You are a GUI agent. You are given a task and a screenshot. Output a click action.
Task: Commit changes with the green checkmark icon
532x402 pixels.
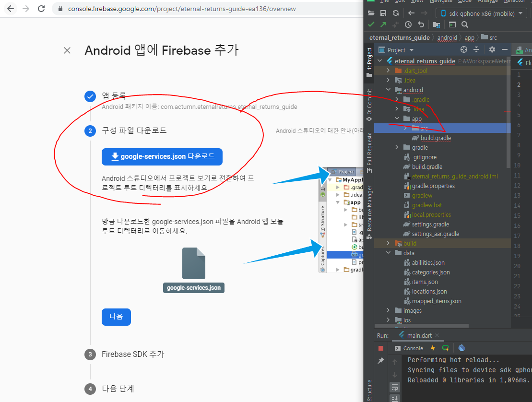tap(371, 24)
